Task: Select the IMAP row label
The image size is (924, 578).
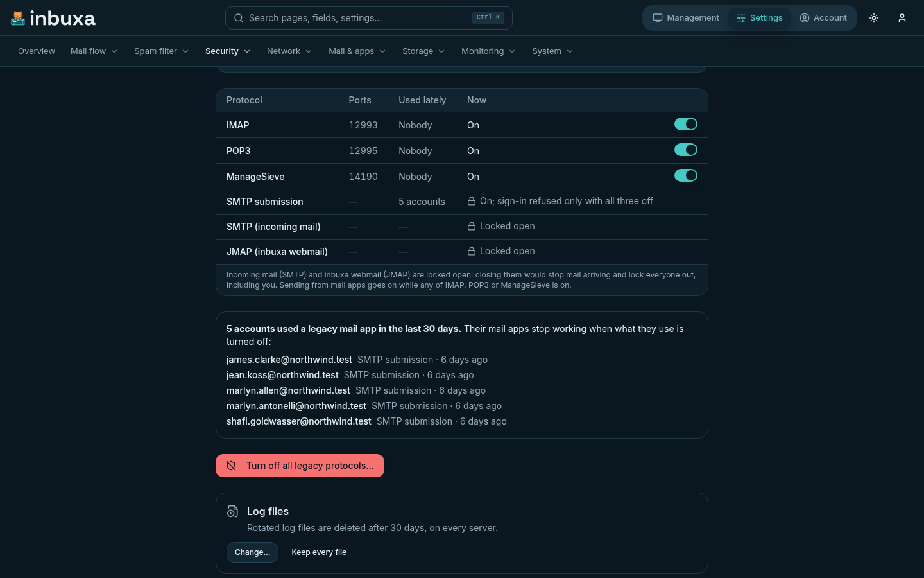Action: pyautogui.click(x=238, y=125)
